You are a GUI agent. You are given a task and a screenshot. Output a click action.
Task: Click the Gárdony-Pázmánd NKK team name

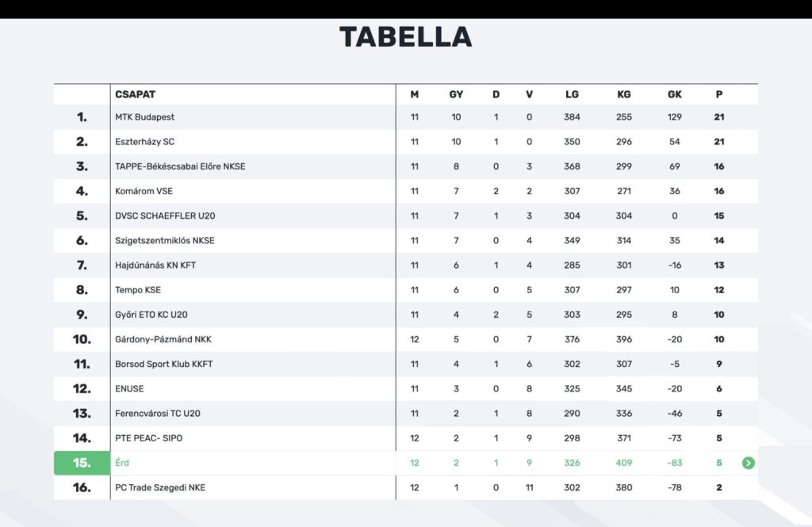click(x=163, y=339)
